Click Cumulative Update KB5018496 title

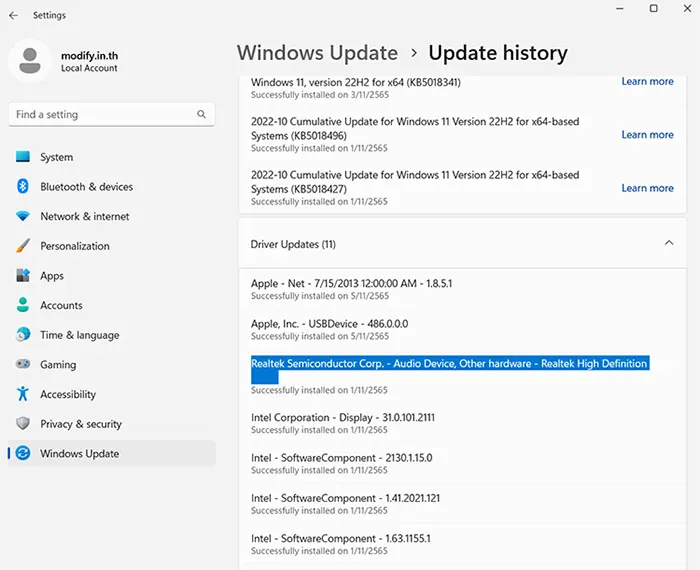415,129
